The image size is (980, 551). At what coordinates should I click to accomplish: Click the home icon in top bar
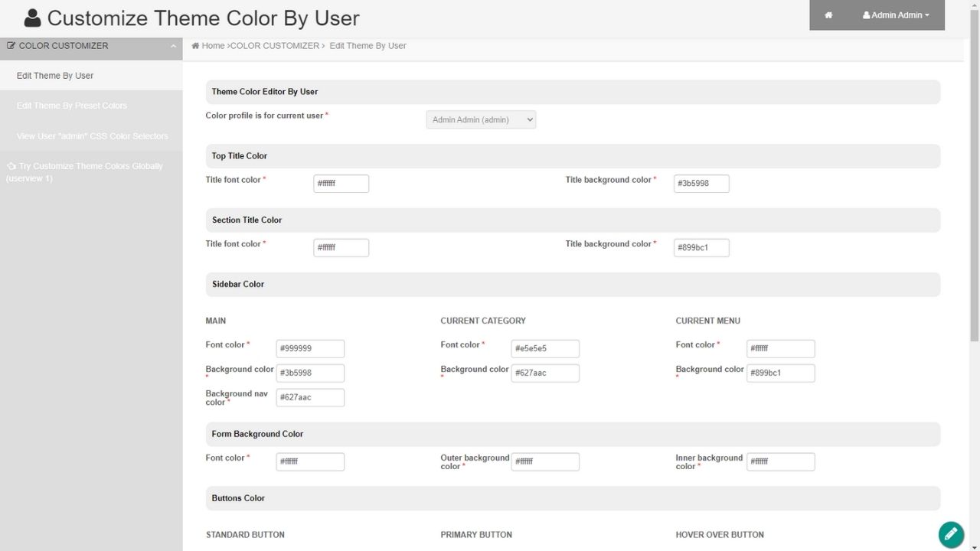click(828, 15)
